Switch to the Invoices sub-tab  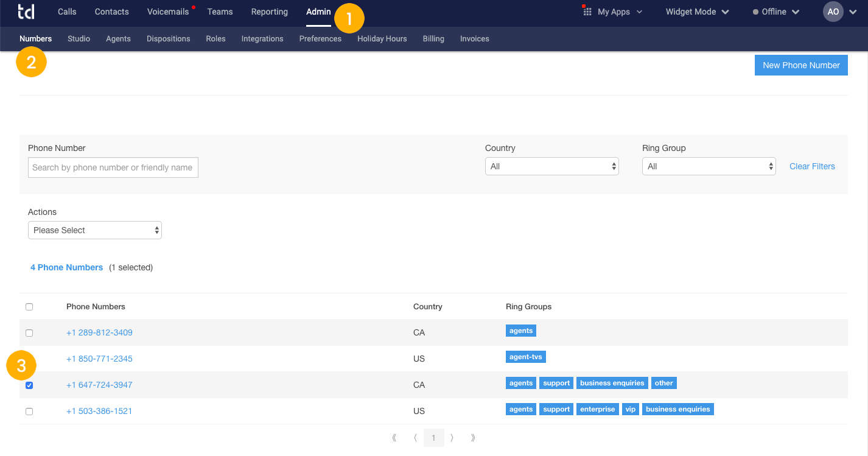click(475, 38)
